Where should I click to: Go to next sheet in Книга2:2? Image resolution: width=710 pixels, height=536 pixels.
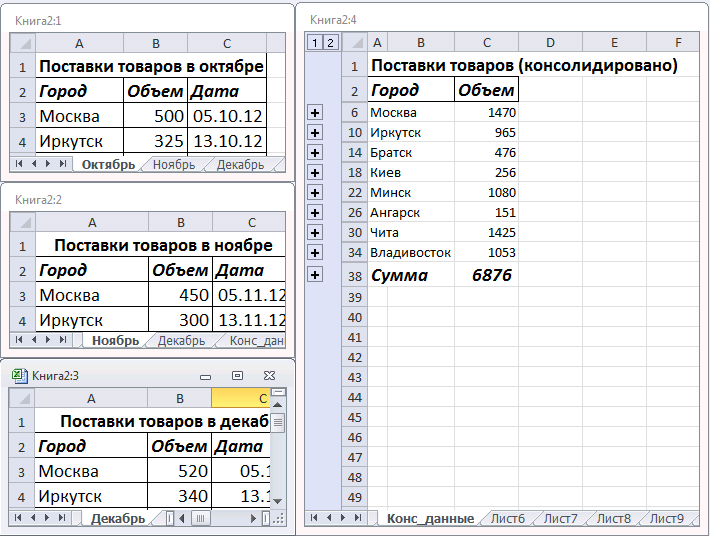48,340
